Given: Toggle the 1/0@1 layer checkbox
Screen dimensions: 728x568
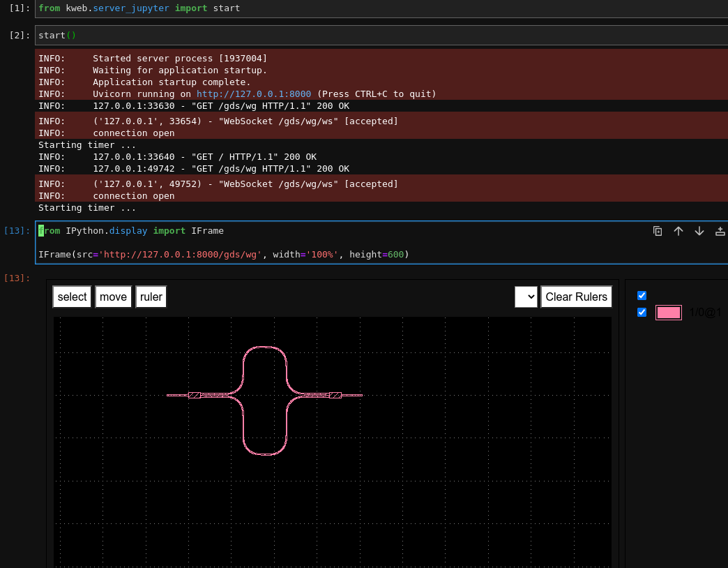Looking at the screenshot, I should [x=642, y=312].
